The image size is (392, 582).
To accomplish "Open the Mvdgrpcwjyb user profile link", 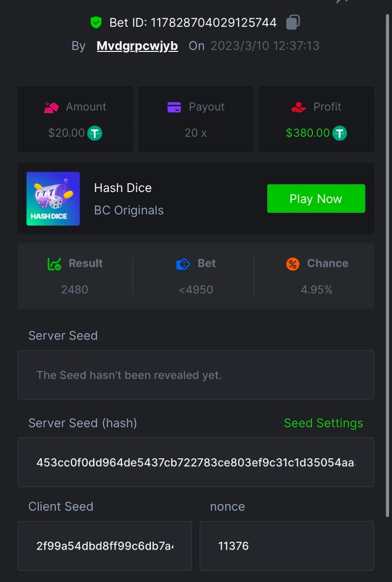I will tap(137, 46).
